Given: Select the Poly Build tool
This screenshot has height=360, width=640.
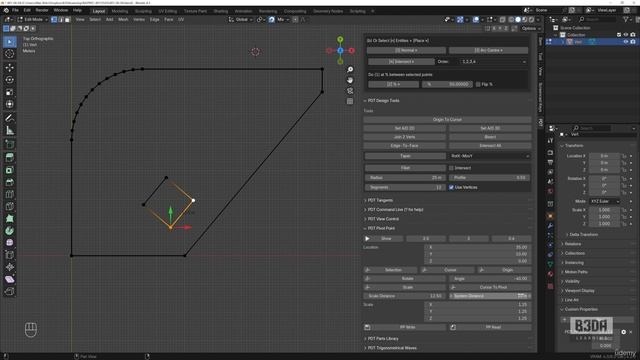Looking at the screenshot, I should click(9, 218).
